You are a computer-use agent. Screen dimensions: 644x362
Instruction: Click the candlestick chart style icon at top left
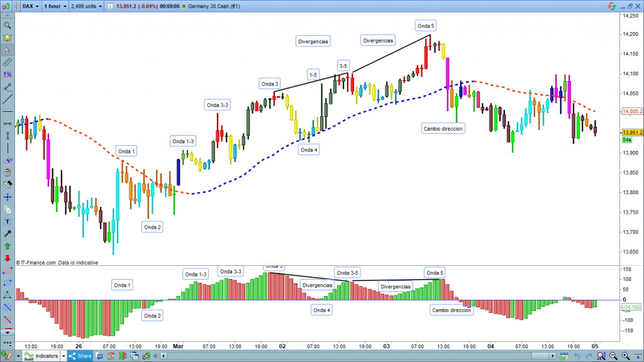[x=6, y=6]
